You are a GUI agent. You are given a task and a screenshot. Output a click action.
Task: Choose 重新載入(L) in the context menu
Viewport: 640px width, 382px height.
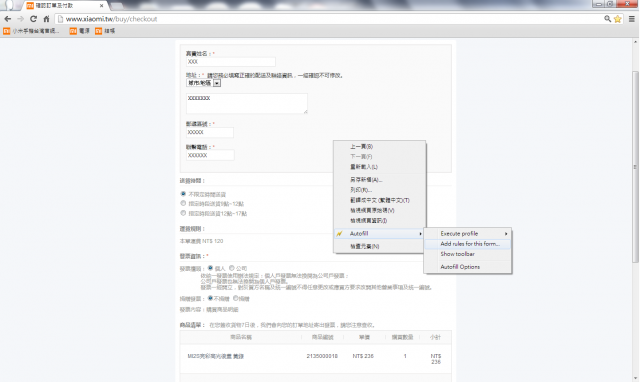click(380, 167)
